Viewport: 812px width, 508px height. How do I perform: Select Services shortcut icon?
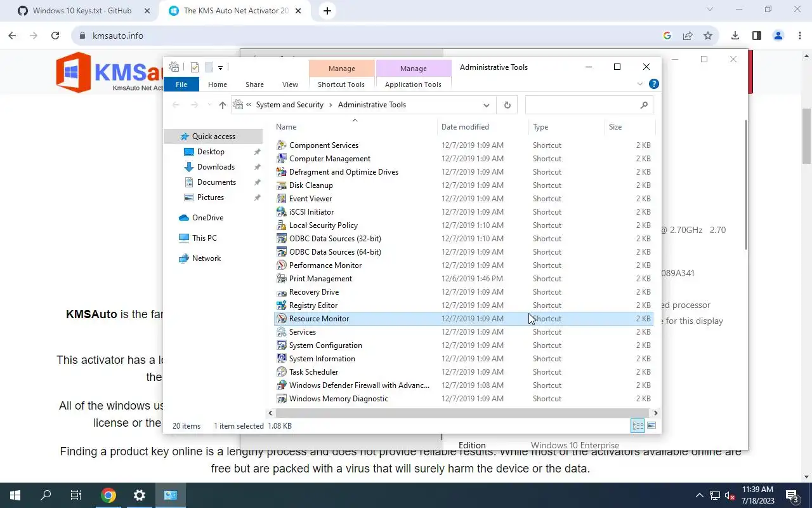coord(282,332)
